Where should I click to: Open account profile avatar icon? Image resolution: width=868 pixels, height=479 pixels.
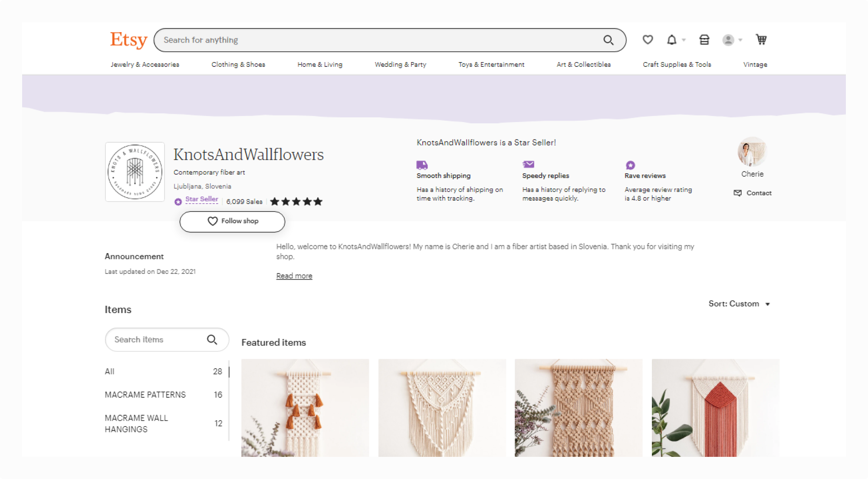(x=728, y=40)
